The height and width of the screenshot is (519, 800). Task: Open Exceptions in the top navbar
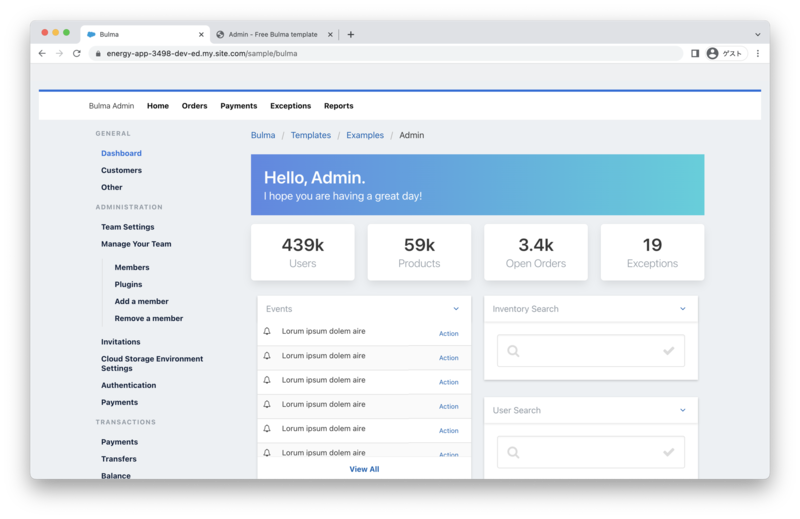pos(290,106)
